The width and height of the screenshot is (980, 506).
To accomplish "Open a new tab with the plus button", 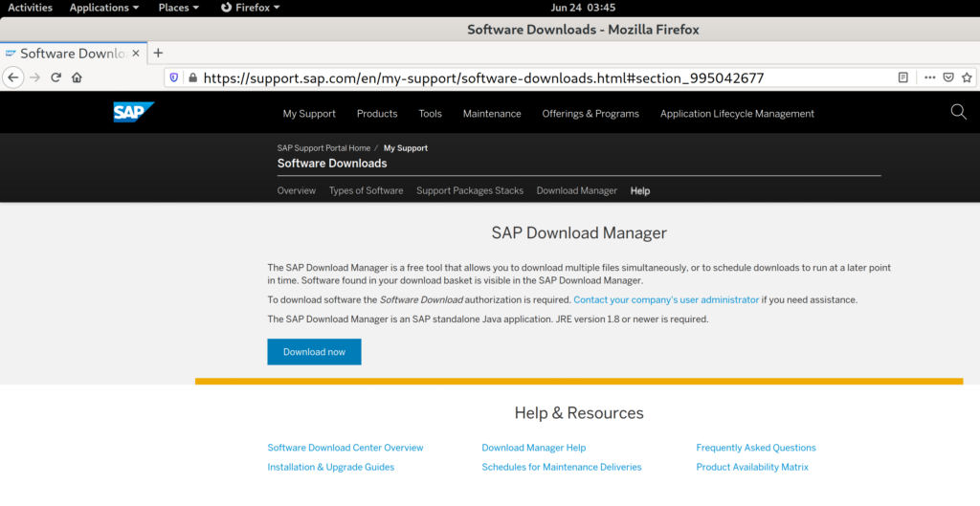I will 159,54.
